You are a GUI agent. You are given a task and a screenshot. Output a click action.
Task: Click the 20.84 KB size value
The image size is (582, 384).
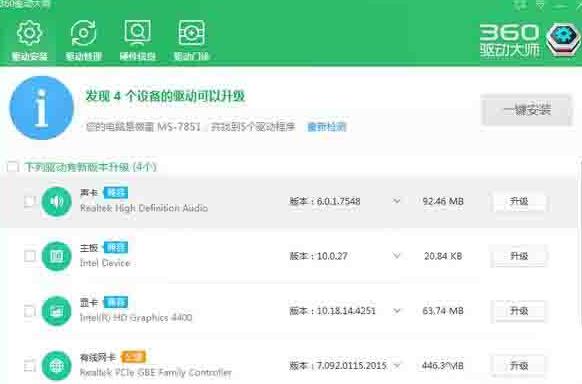[x=443, y=256]
